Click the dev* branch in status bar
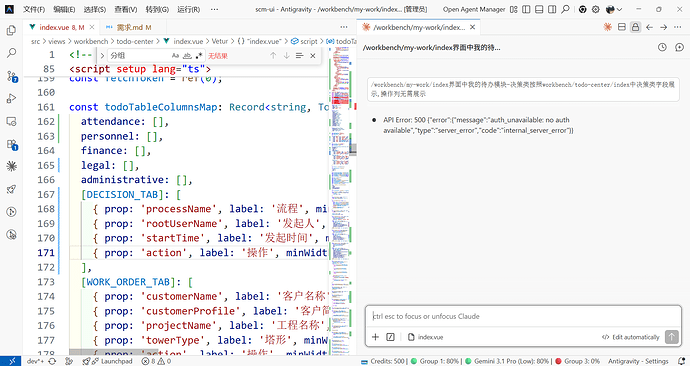Viewport: 690px width, 366px height. [x=35, y=361]
